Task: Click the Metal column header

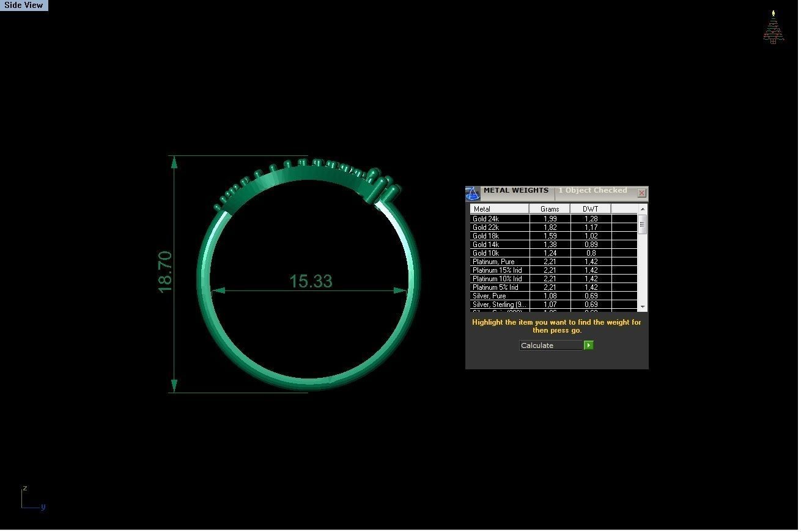Action: [500, 209]
